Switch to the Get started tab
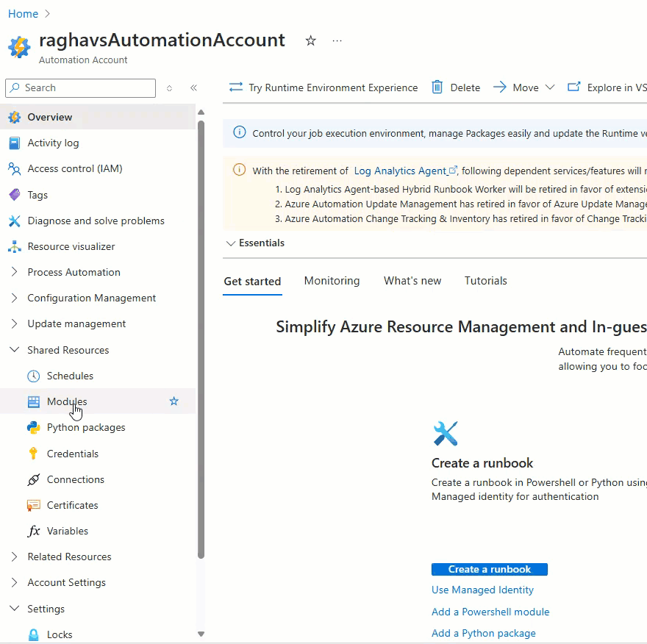The width and height of the screenshot is (647, 644). pyautogui.click(x=252, y=282)
